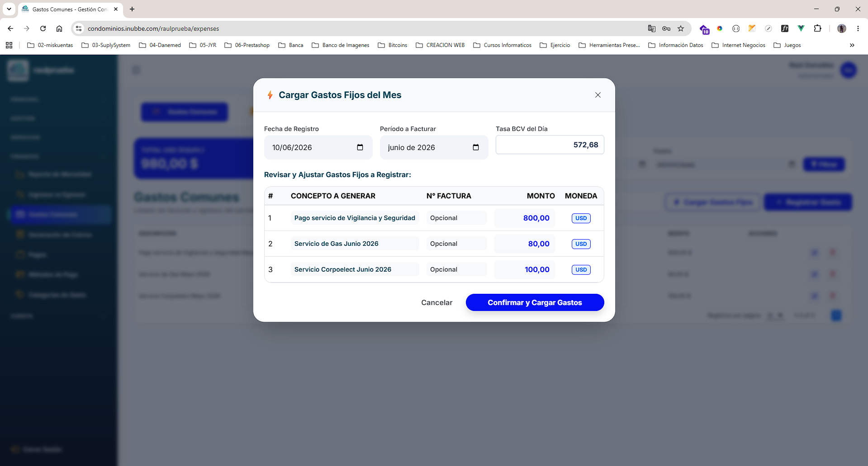Bookmark this page with star icon
Screen dimensions: 868x466
(x=681, y=28)
